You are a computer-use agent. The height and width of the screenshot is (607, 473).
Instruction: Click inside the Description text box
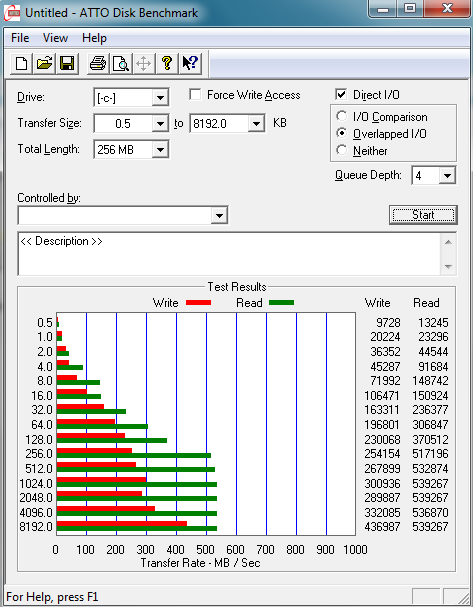(229, 254)
